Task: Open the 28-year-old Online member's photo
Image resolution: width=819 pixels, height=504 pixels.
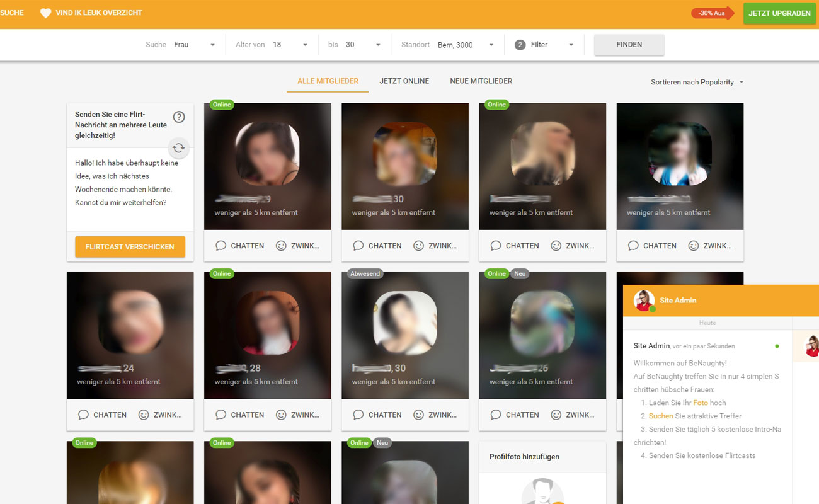Action: (267, 322)
